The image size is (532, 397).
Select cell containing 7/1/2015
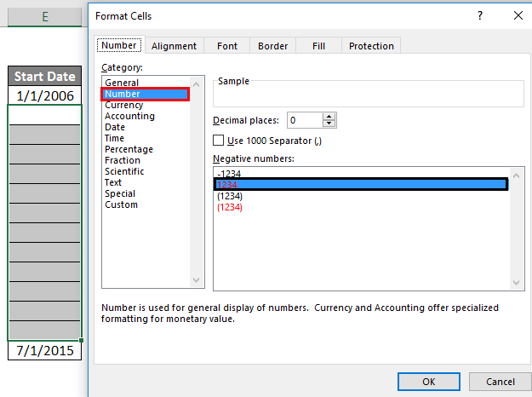(44, 350)
